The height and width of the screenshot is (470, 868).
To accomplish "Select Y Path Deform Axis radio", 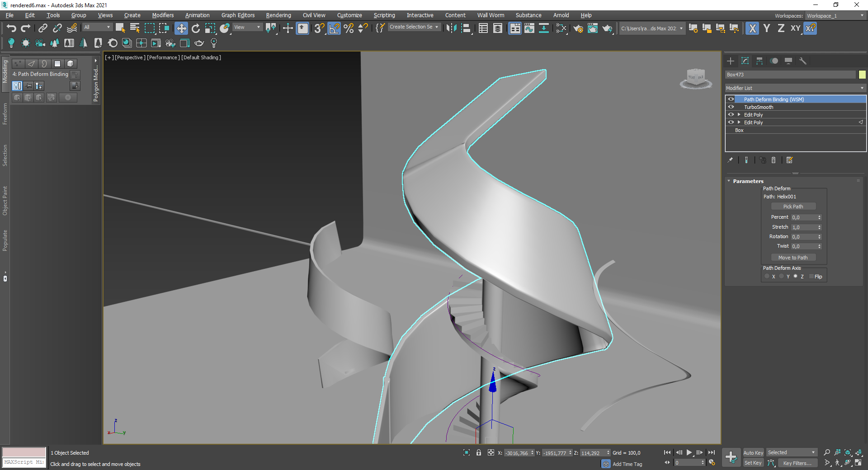I will pyautogui.click(x=782, y=276).
